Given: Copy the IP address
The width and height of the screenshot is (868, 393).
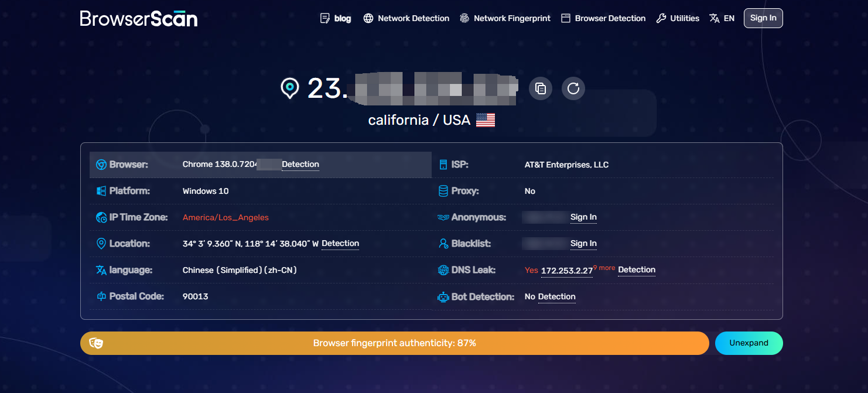Looking at the screenshot, I should click(x=541, y=88).
